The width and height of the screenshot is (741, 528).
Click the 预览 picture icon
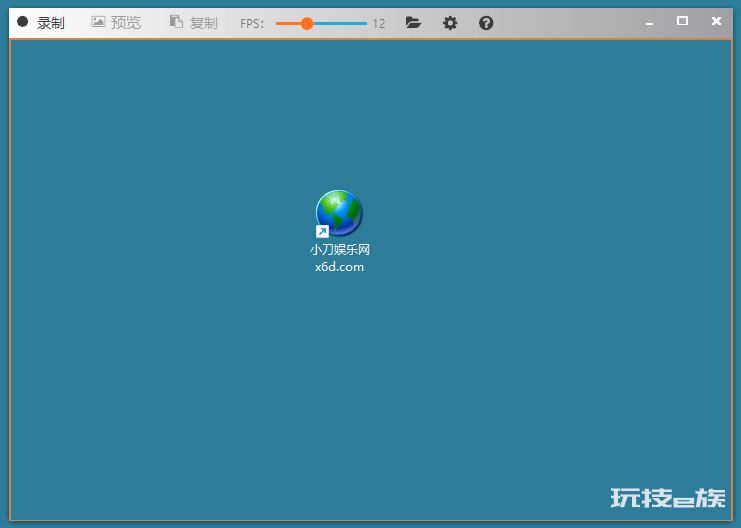98,21
